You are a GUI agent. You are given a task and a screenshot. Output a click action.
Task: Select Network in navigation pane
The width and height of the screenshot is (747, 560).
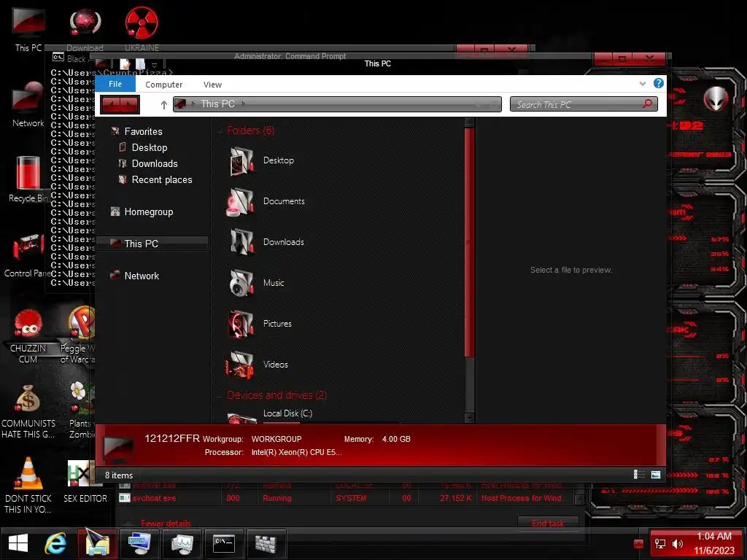coord(142,276)
